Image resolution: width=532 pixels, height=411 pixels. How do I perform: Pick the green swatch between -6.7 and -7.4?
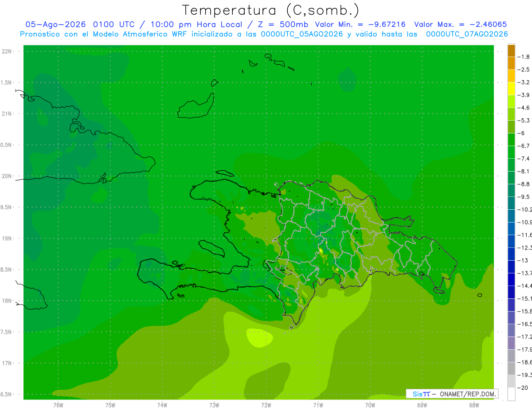click(x=511, y=153)
